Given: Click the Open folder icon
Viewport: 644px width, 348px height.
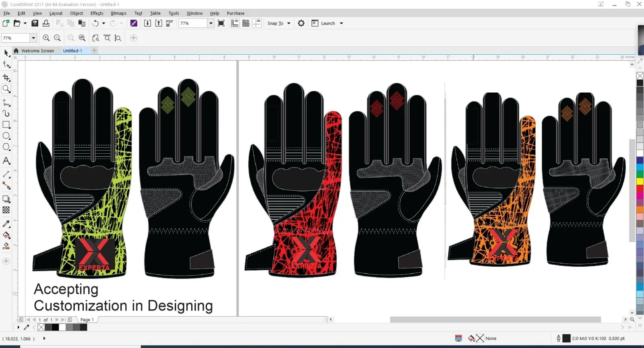Looking at the screenshot, I should [x=17, y=23].
